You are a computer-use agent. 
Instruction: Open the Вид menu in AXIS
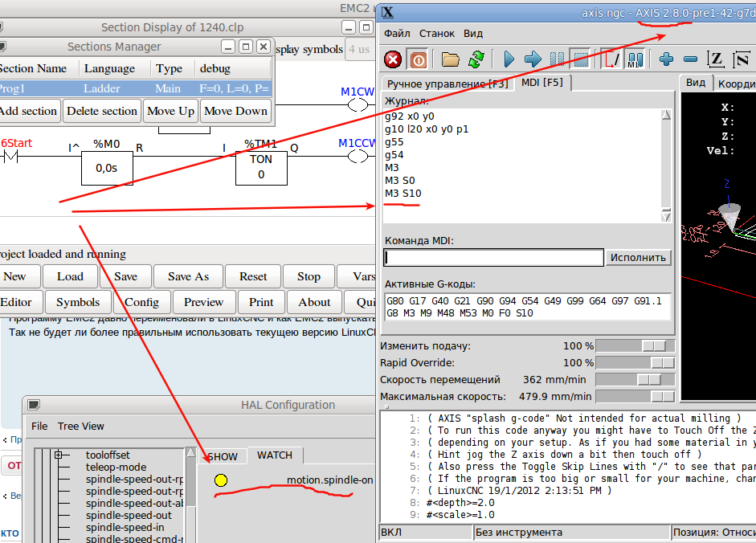point(473,33)
